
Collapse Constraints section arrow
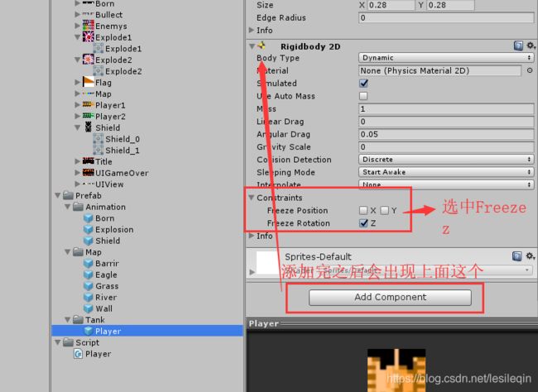click(x=252, y=198)
